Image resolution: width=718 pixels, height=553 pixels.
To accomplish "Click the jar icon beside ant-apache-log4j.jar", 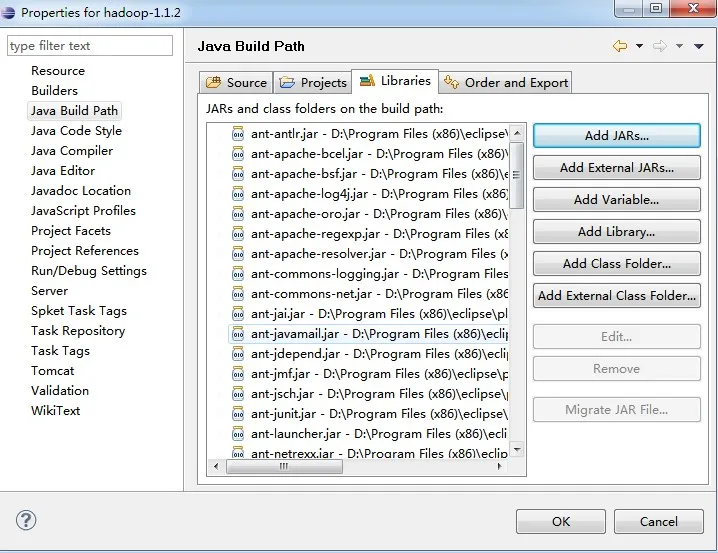I will pyautogui.click(x=238, y=194).
